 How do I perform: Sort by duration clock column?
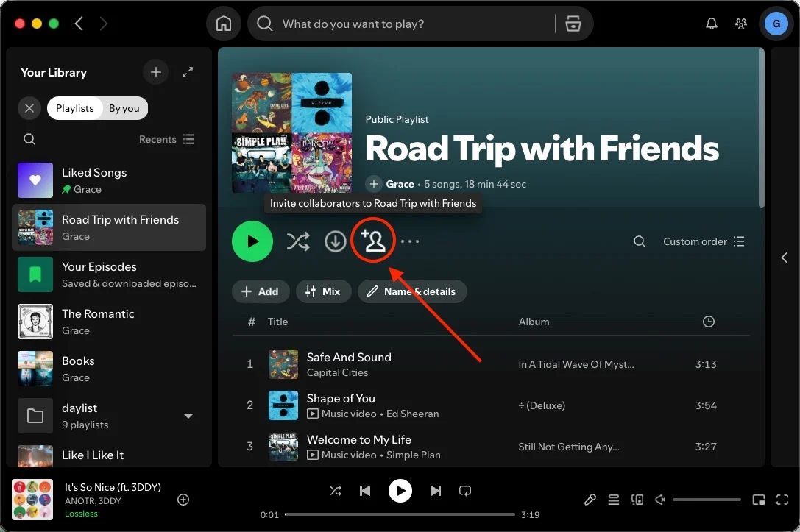pos(708,322)
